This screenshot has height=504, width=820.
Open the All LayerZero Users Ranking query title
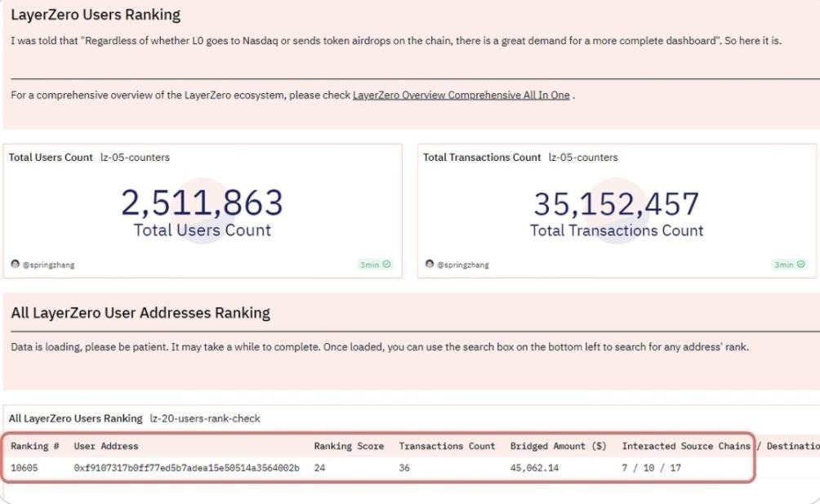(75, 418)
